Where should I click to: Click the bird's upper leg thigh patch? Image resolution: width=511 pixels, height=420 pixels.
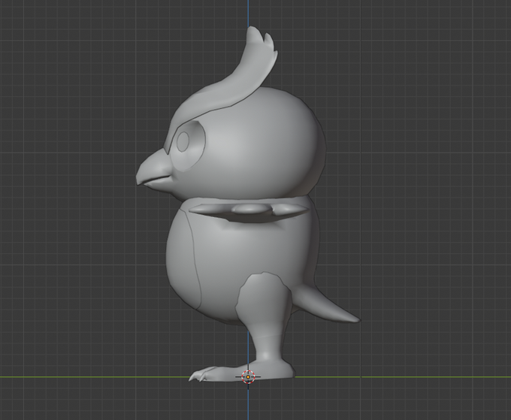[262, 300]
